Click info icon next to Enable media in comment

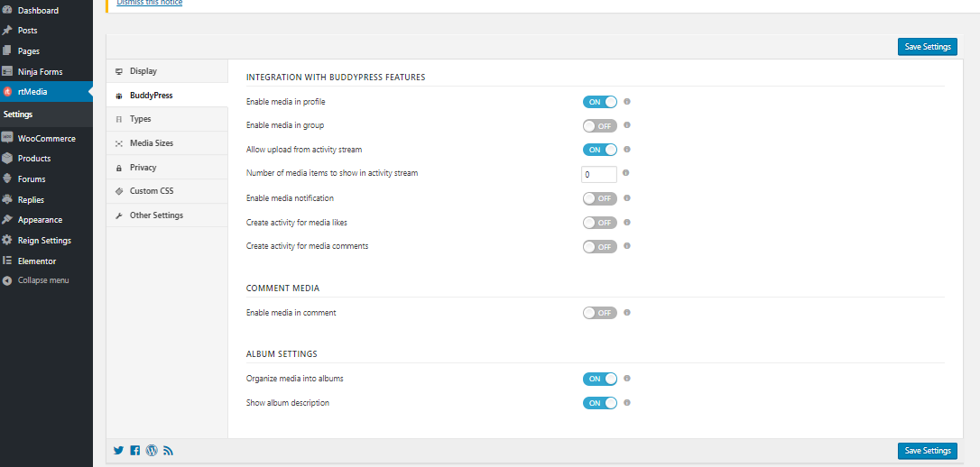tap(627, 313)
